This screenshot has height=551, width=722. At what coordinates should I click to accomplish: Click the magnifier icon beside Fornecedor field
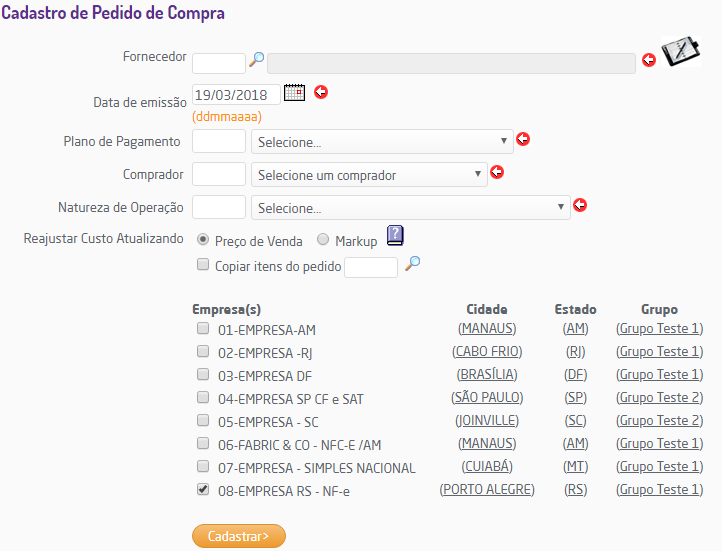[256, 60]
